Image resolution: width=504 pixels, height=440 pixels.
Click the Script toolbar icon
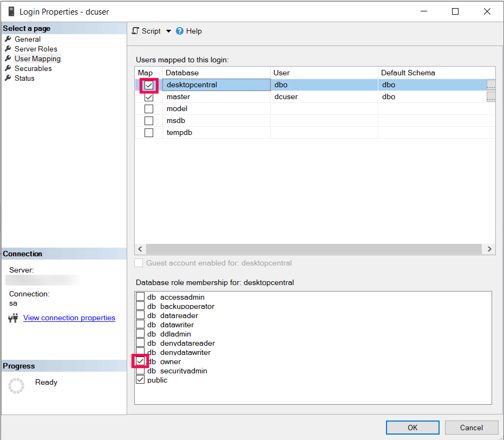135,31
